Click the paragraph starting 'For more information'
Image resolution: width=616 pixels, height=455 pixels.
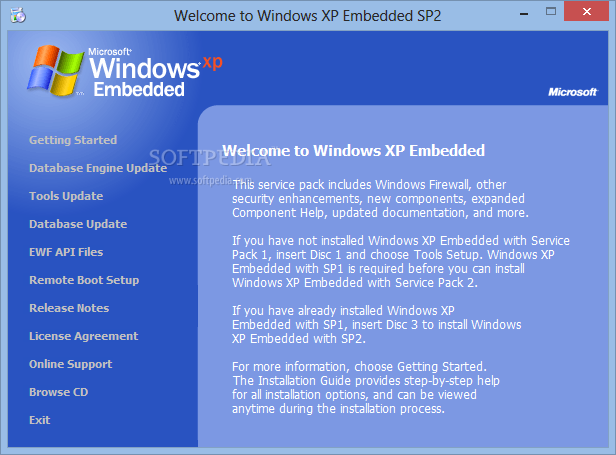tap(365, 388)
